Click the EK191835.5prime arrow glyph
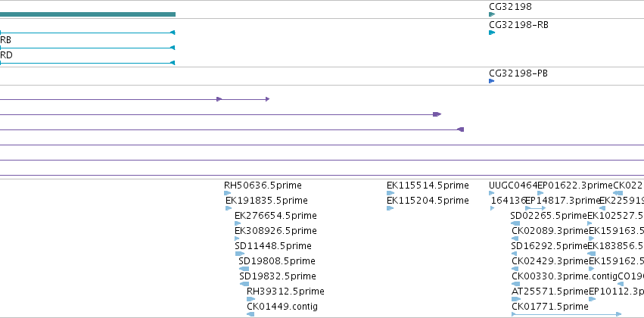This screenshot has height=318, width=644. pyautogui.click(x=229, y=208)
